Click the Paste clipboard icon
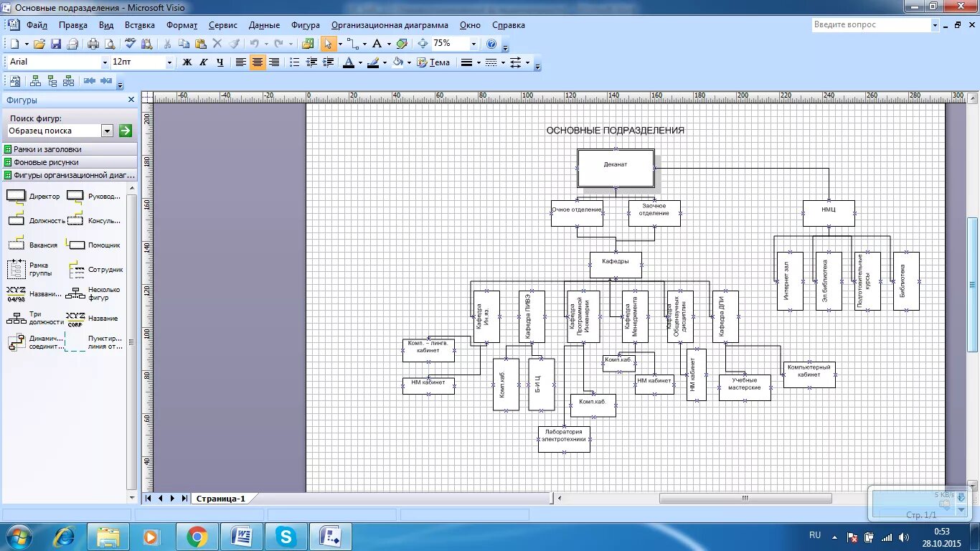980x551 pixels. 201,44
